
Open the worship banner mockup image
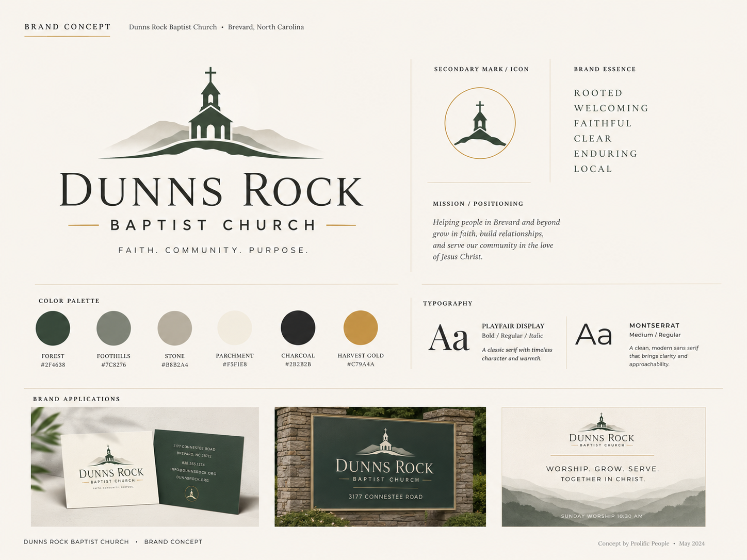pos(604,467)
